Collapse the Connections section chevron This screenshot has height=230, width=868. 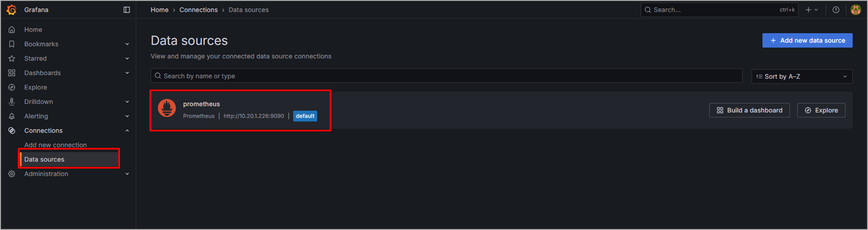tap(127, 131)
